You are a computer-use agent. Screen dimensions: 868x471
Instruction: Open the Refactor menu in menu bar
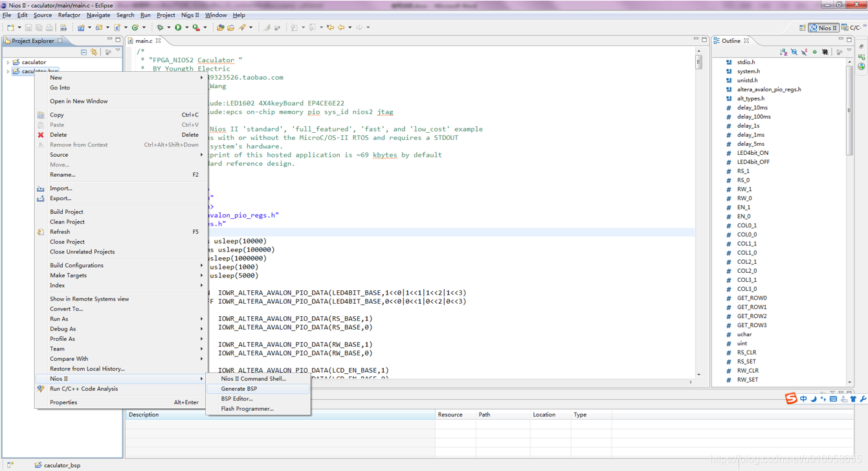click(x=69, y=15)
